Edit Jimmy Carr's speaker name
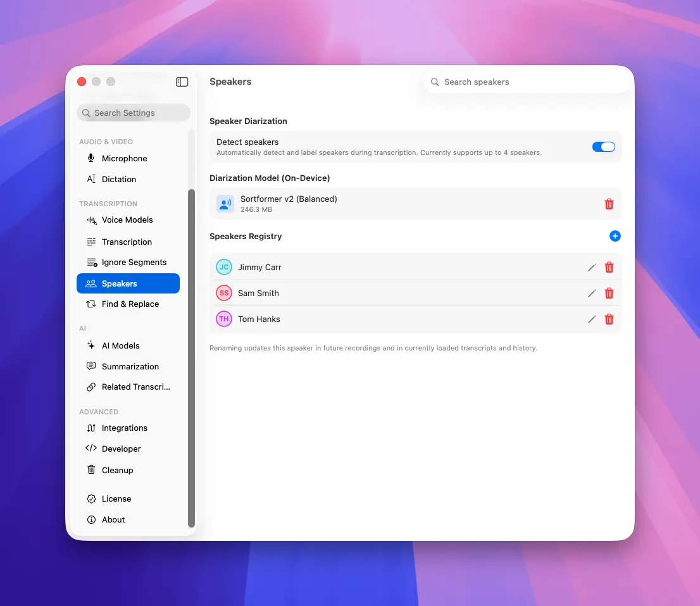700x606 pixels. click(x=592, y=268)
